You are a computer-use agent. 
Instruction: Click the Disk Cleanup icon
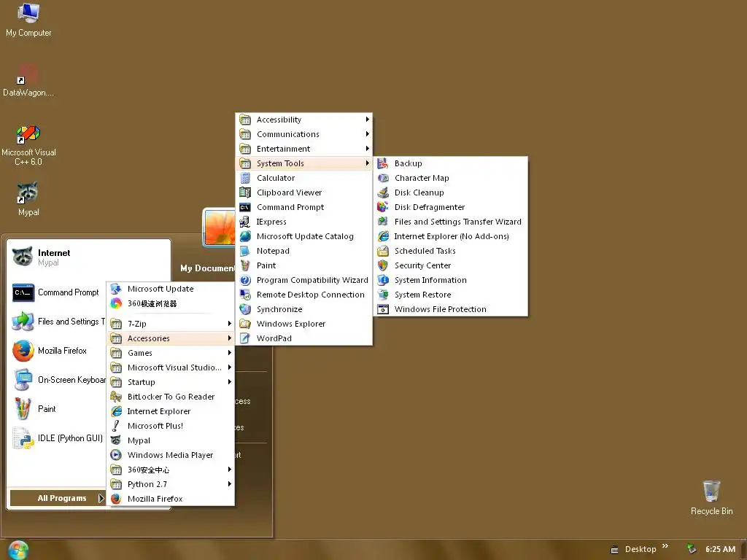coord(382,192)
